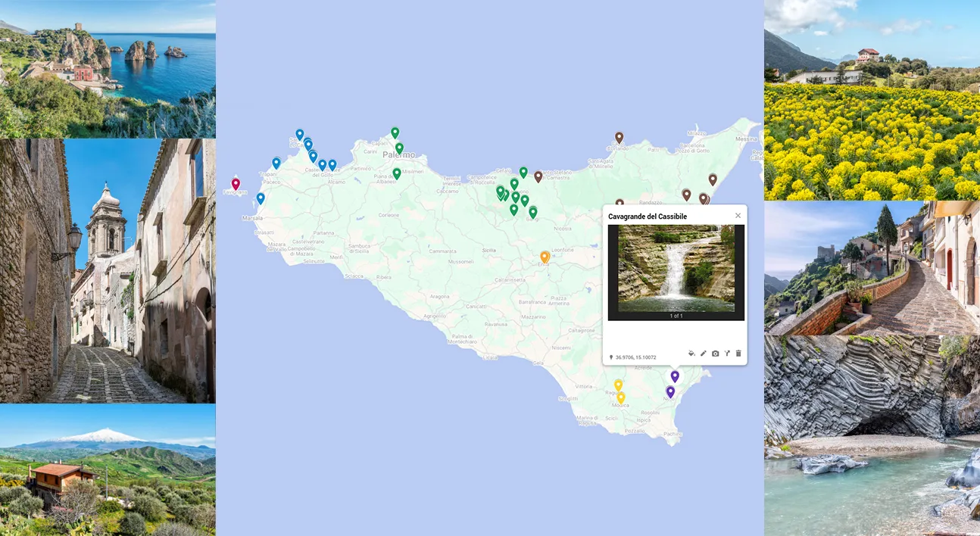Click the blue pin north of Marsala
Image resolution: width=980 pixels, height=536 pixels.
pos(261,198)
